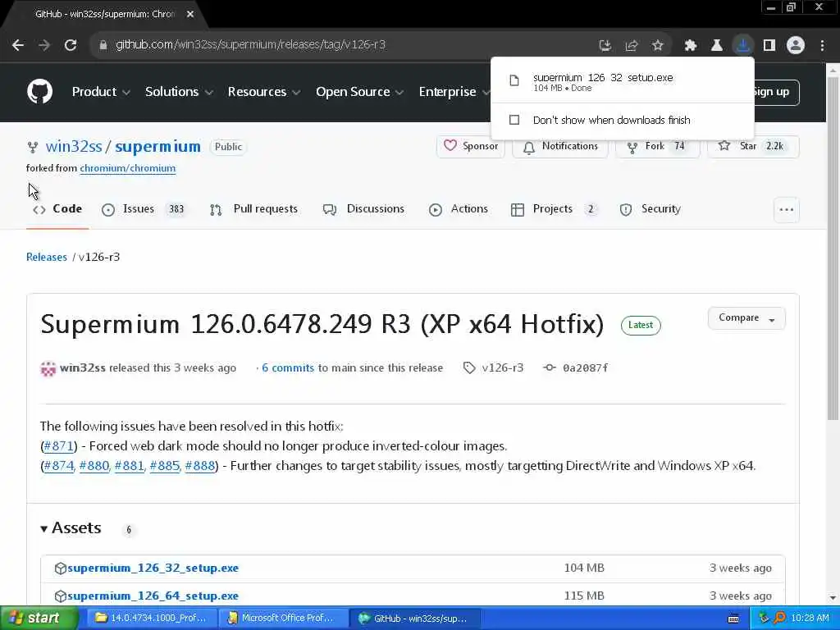The image size is (840, 630).
Task: Switch to the Pull requests tab
Action: coord(253,209)
